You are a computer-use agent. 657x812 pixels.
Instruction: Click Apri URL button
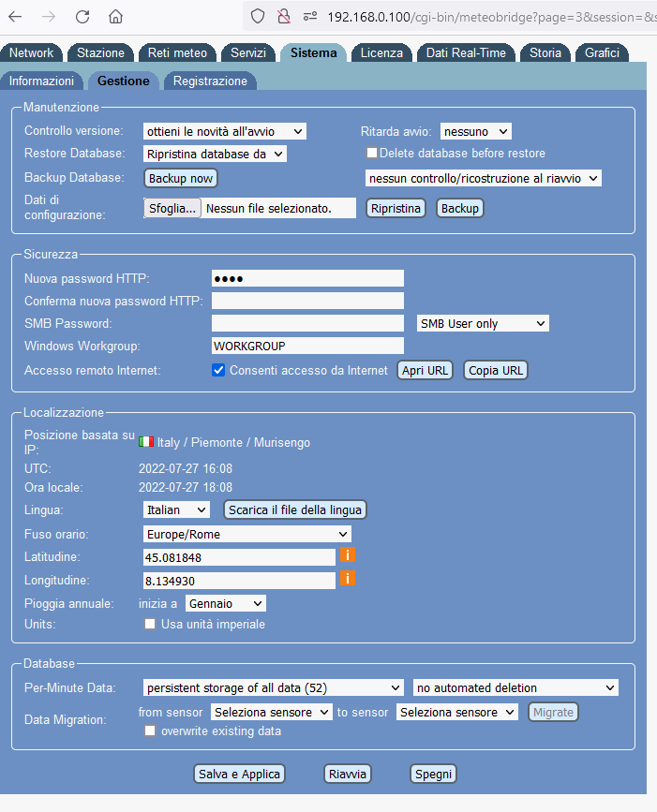pos(425,370)
